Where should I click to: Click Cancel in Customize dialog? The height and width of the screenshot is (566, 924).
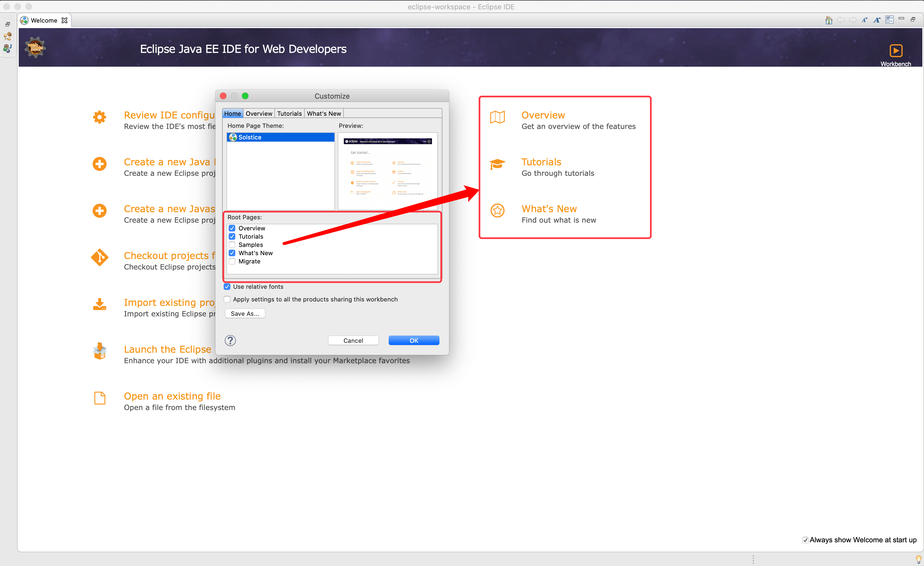coord(353,341)
